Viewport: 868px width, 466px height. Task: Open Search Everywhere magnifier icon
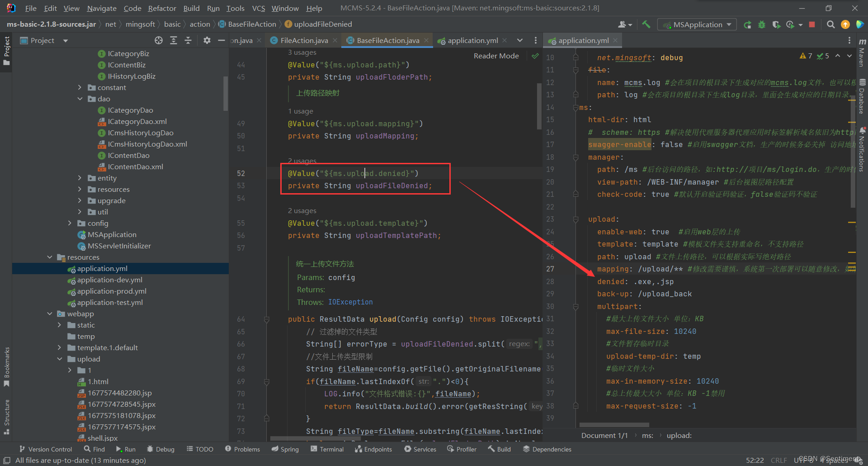[x=830, y=24]
